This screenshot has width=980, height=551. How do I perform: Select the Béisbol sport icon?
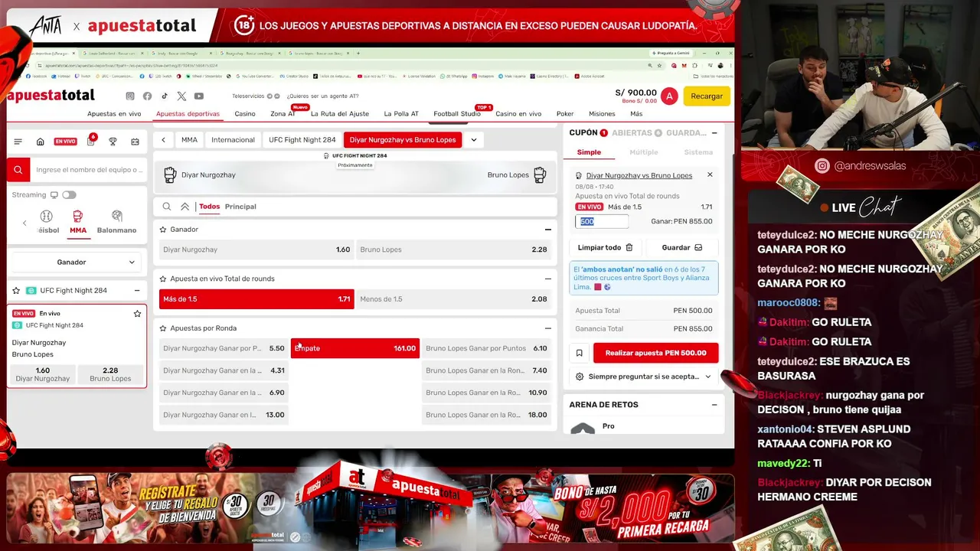click(47, 221)
